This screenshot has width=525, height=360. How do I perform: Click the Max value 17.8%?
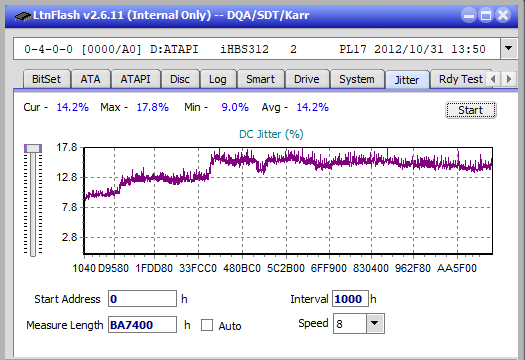(152, 107)
